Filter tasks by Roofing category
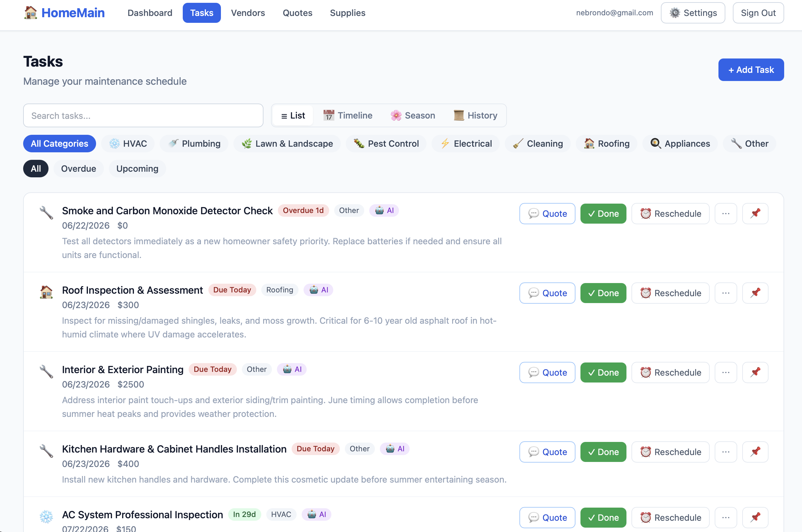This screenshot has width=802, height=532. (606, 144)
